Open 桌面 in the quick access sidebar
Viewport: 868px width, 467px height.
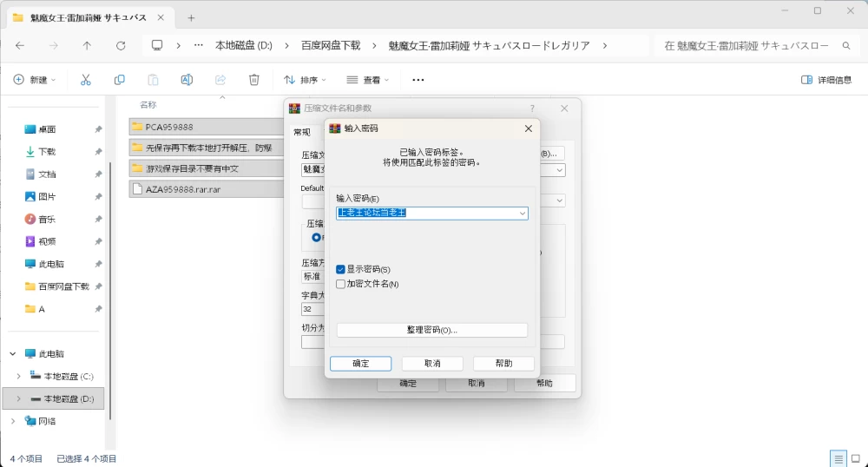47,129
